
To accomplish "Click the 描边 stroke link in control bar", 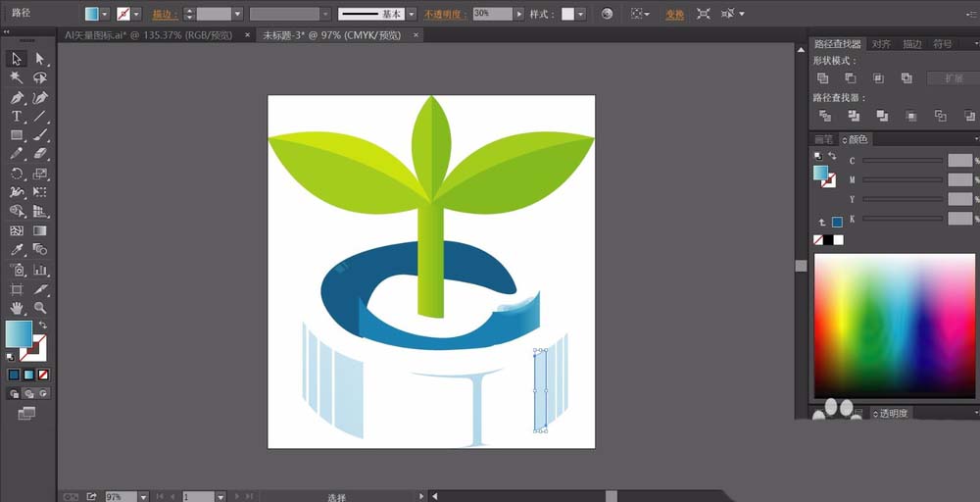I will click(x=165, y=14).
